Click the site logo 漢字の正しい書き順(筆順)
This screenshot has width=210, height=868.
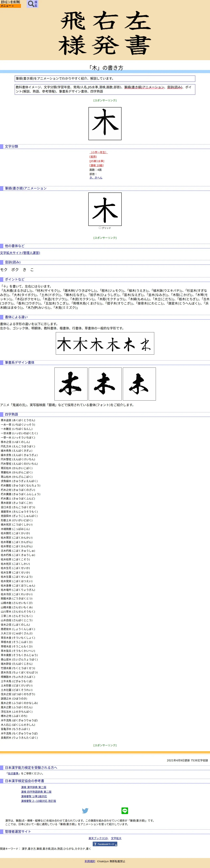[x=10, y=2]
